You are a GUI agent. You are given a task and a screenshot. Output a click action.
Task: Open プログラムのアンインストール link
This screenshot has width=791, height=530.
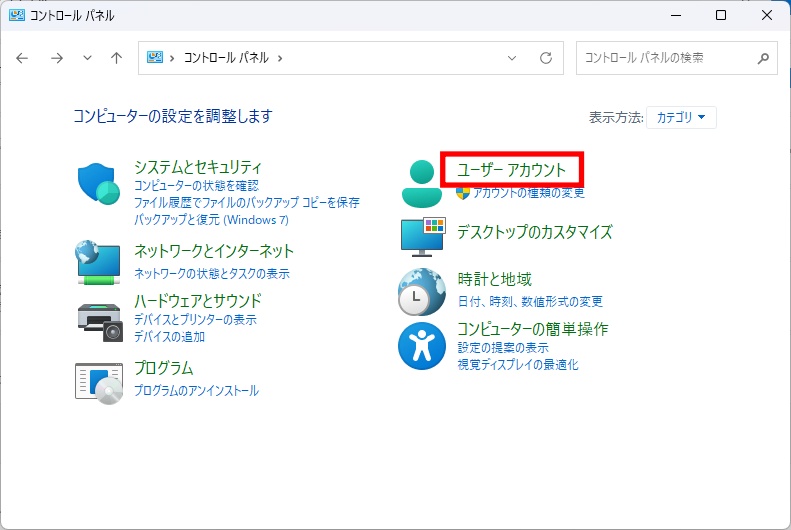[x=196, y=390]
